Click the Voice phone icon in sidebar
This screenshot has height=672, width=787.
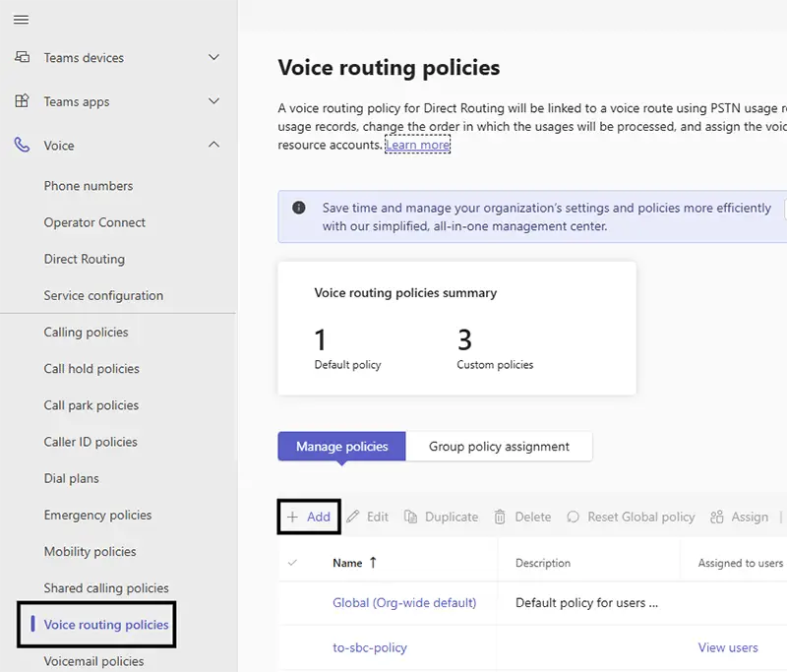22,146
